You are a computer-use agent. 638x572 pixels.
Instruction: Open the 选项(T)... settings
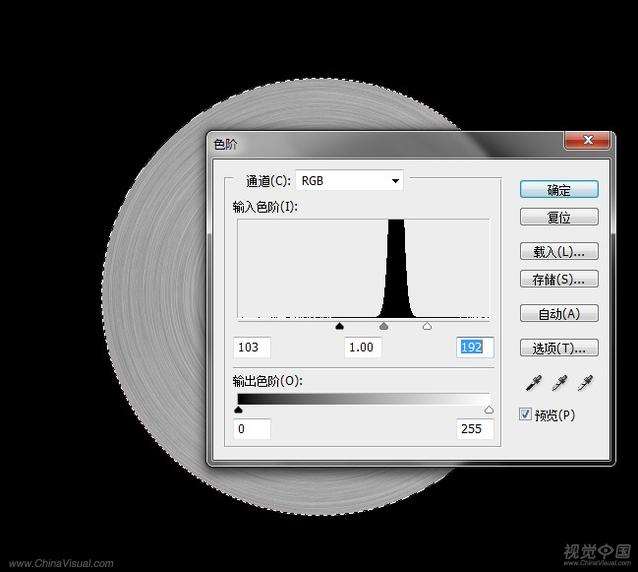pyautogui.click(x=559, y=348)
